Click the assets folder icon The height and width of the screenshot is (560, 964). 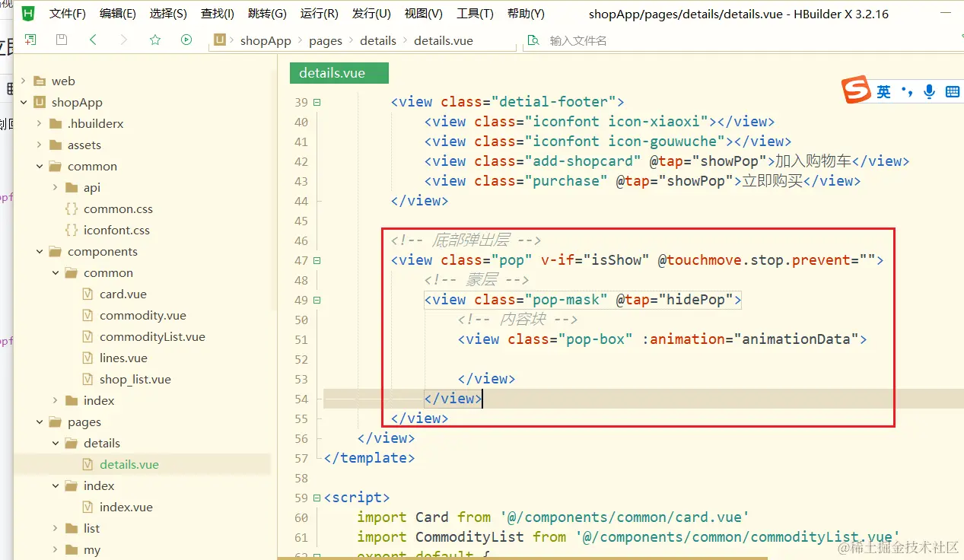pyautogui.click(x=55, y=145)
